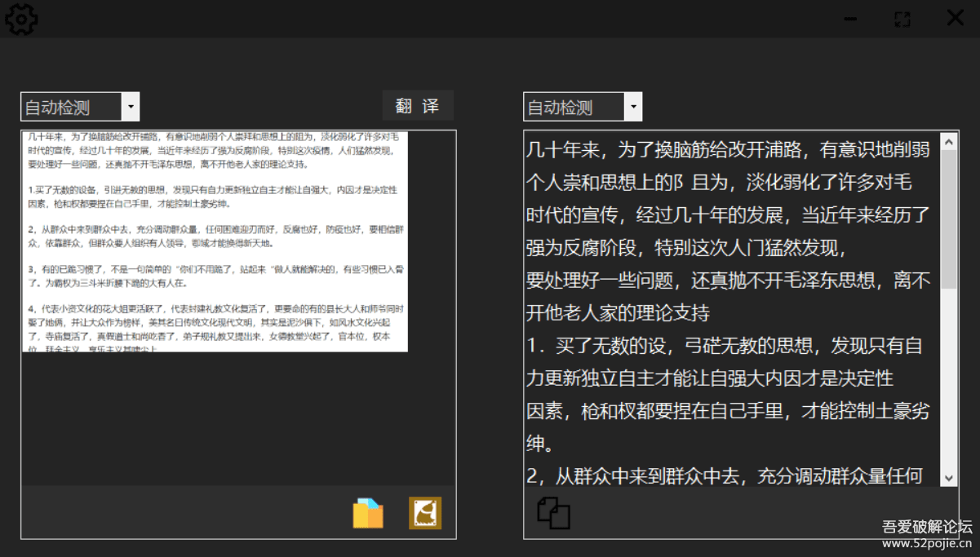Click the fullscreen toggle in the title bar
The width and height of the screenshot is (980, 557).
[902, 18]
